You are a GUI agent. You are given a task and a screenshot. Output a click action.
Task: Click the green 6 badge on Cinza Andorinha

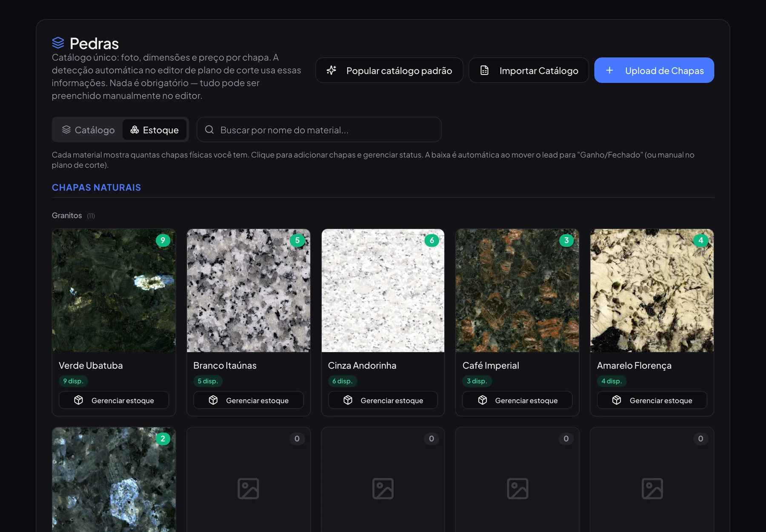click(432, 240)
